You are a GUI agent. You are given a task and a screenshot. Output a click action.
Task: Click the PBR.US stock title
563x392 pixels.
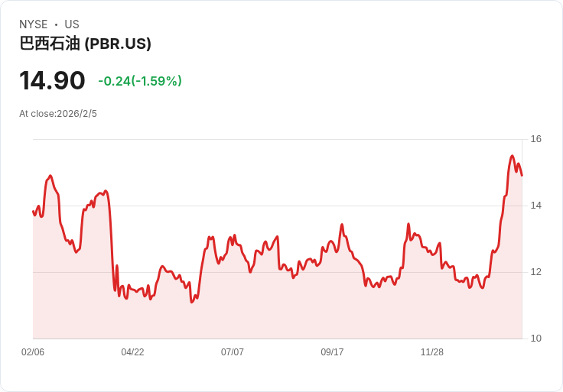(x=85, y=44)
